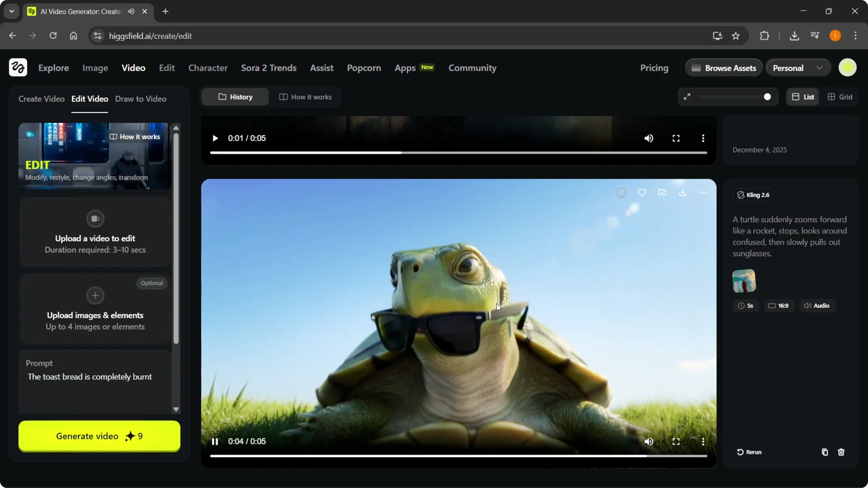
Task: Select the generated video checkbox
Action: coord(622,192)
